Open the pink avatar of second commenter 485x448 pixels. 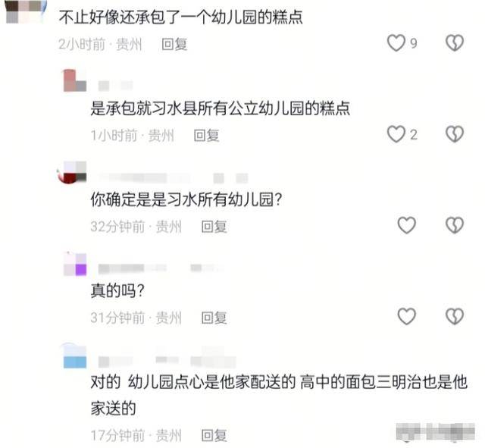(74, 81)
